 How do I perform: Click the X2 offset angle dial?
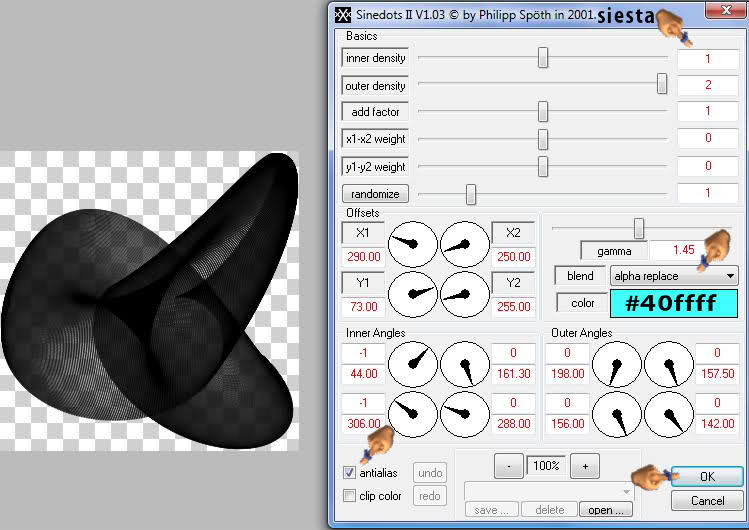[x=465, y=244]
